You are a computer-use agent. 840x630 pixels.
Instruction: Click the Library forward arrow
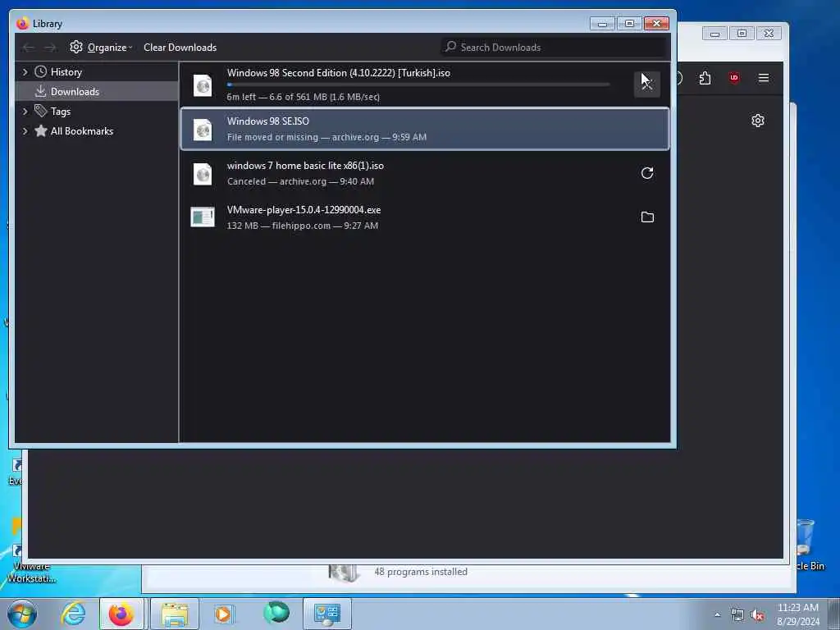[x=50, y=48]
